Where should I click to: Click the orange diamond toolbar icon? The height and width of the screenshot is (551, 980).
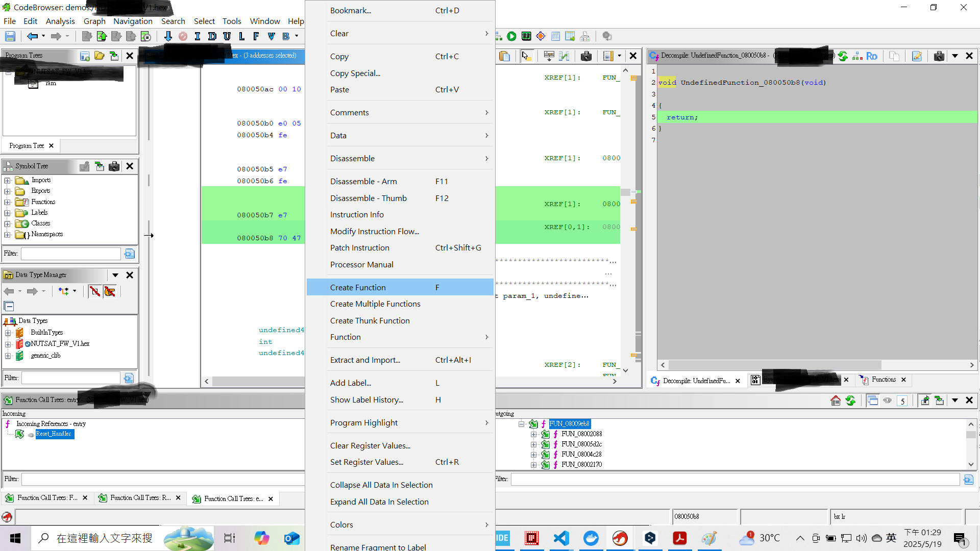(x=541, y=36)
